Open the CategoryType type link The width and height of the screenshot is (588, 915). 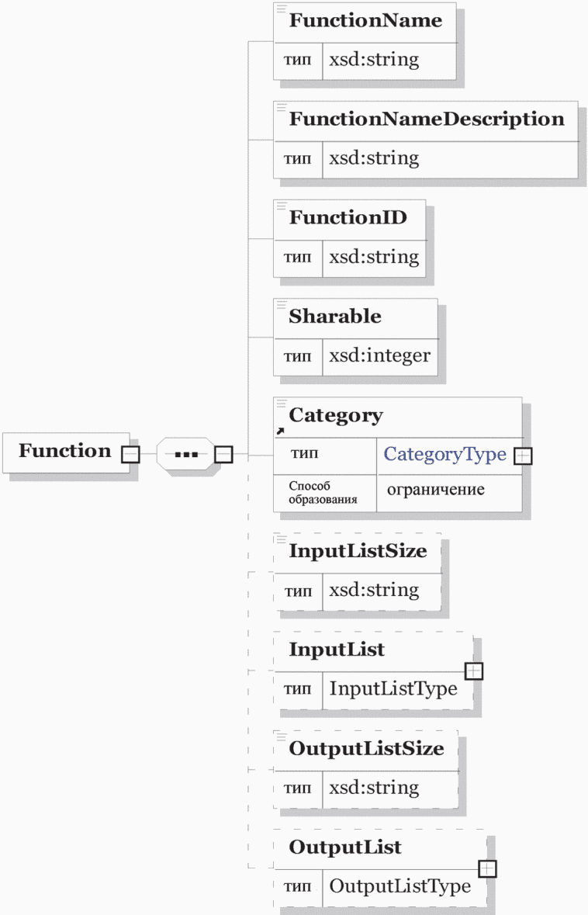pos(444,454)
